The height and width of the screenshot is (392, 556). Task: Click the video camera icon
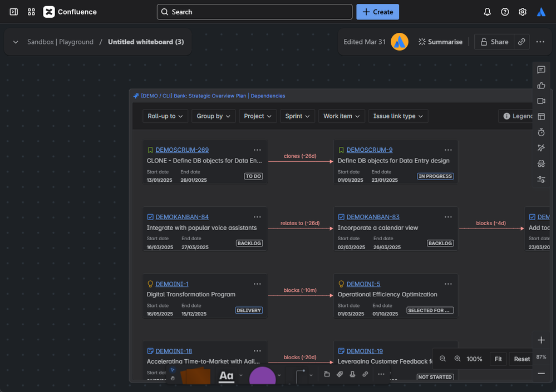541,101
